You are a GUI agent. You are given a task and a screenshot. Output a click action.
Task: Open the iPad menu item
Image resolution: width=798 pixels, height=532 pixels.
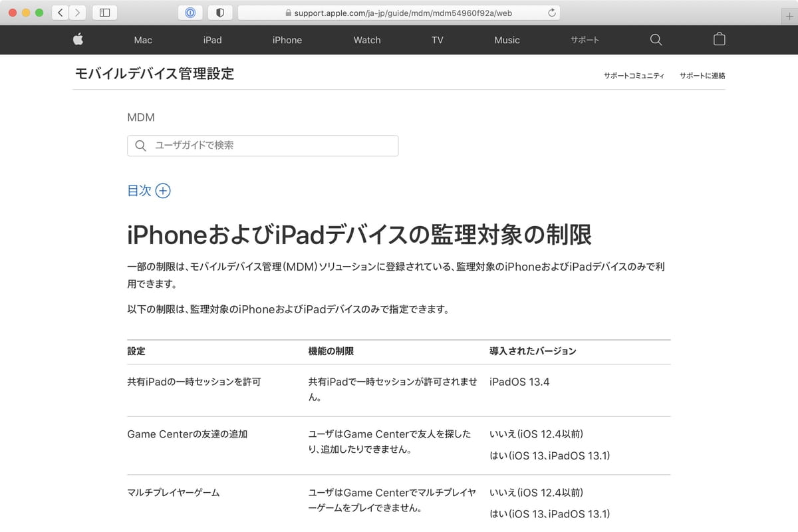pyautogui.click(x=212, y=40)
